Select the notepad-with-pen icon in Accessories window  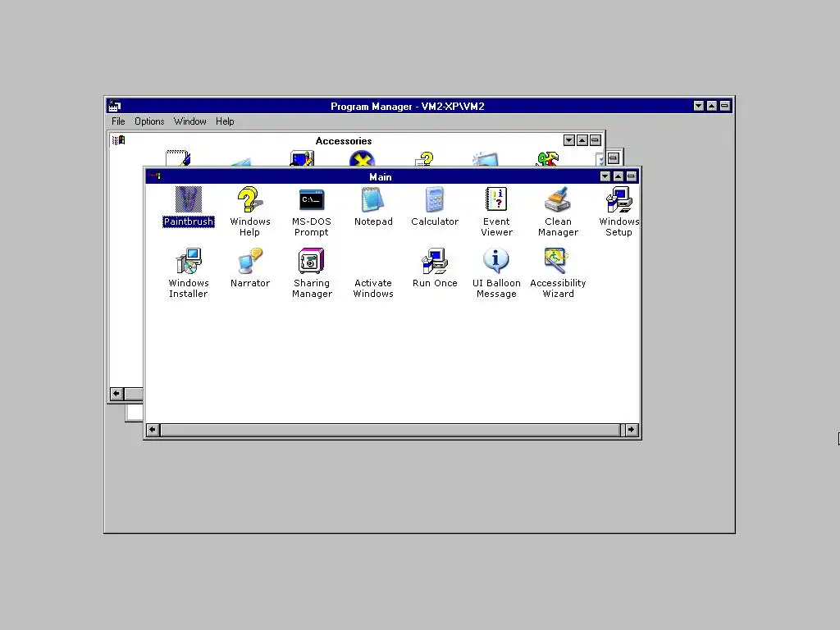tap(178, 158)
